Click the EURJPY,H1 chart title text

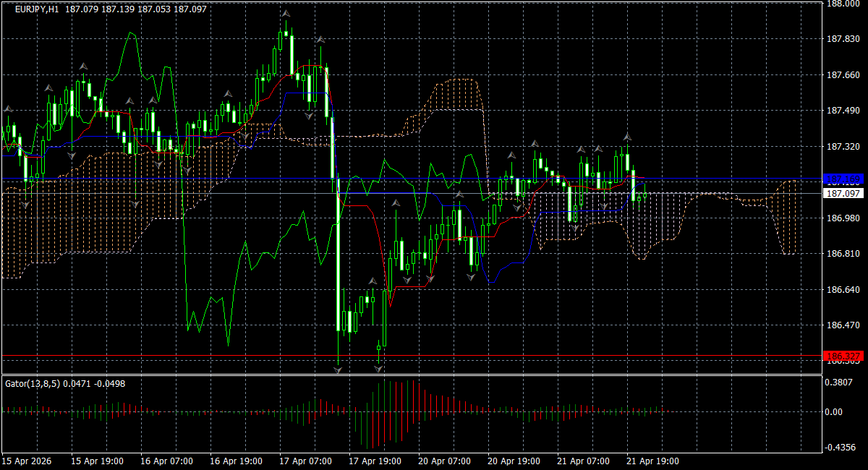[38, 9]
